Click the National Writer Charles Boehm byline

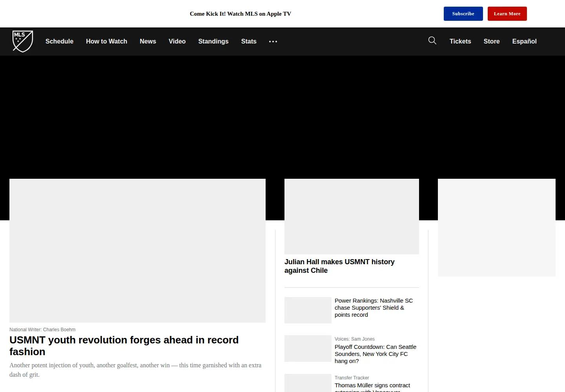42,330
